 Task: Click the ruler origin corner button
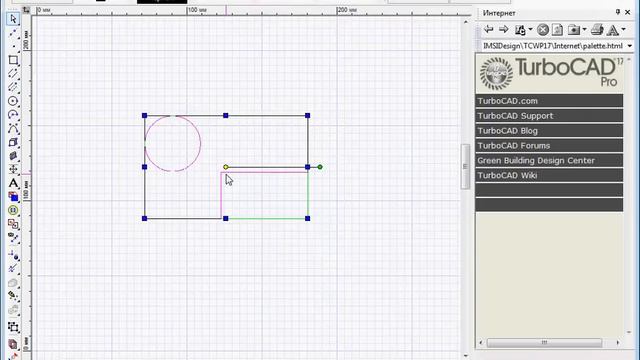(27, 10)
